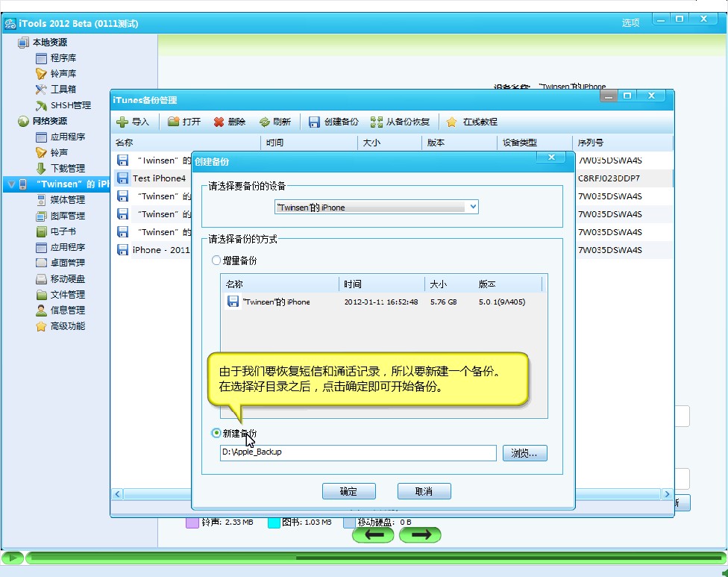Screen dimensions: 728x577
Task: Click the backup path input field
Action: click(358, 453)
